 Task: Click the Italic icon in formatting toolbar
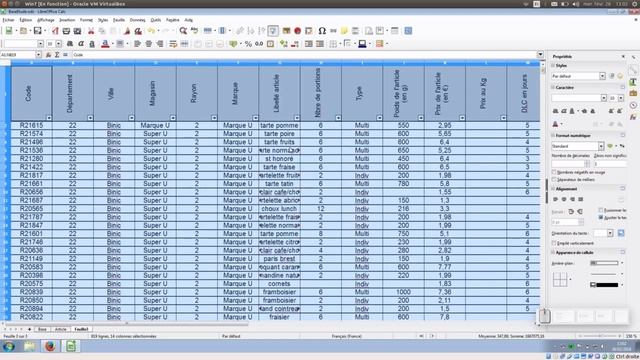pyautogui.click(x=81, y=44)
